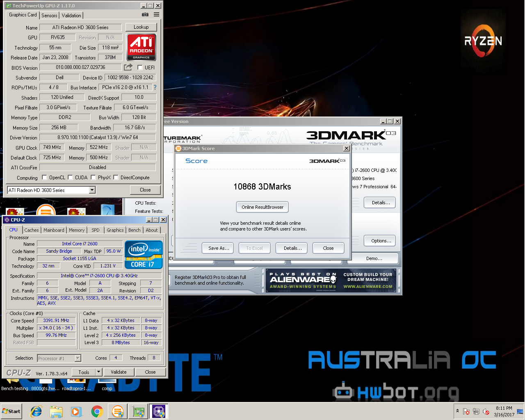Screen dimensions: 525x420
Task: Open the SPD tab in CPU-Z
Action: pos(96,230)
